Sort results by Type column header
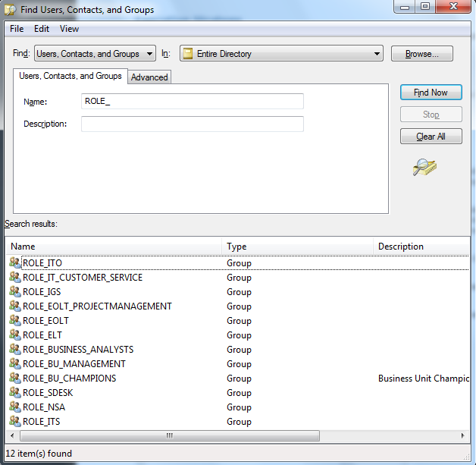This screenshot has width=476, height=465. coord(297,247)
